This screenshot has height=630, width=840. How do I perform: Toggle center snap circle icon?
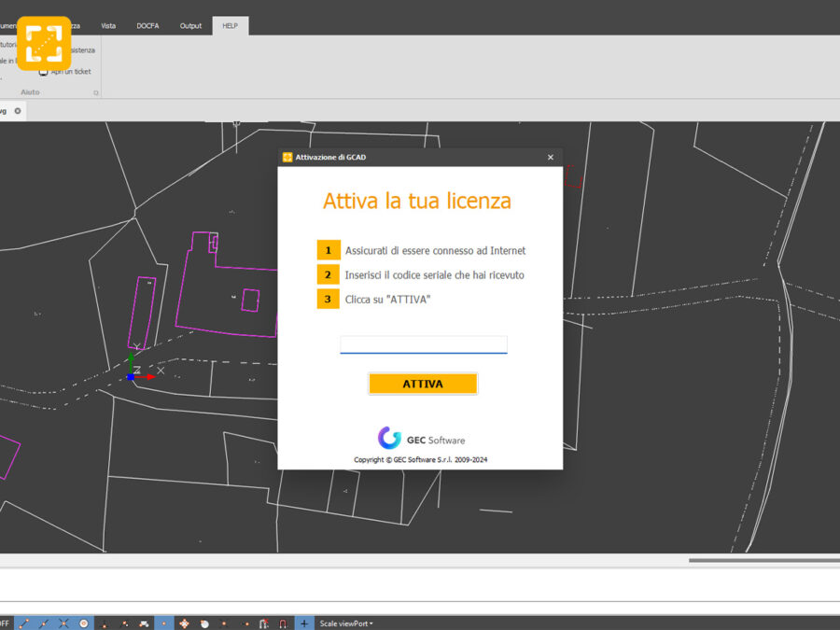pyautogui.click(x=84, y=623)
